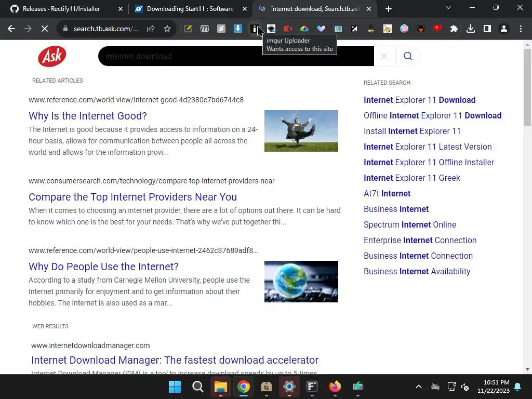The image size is (532, 399).
Task: Open Chrome's three-dot menu
Action: point(521,29)
